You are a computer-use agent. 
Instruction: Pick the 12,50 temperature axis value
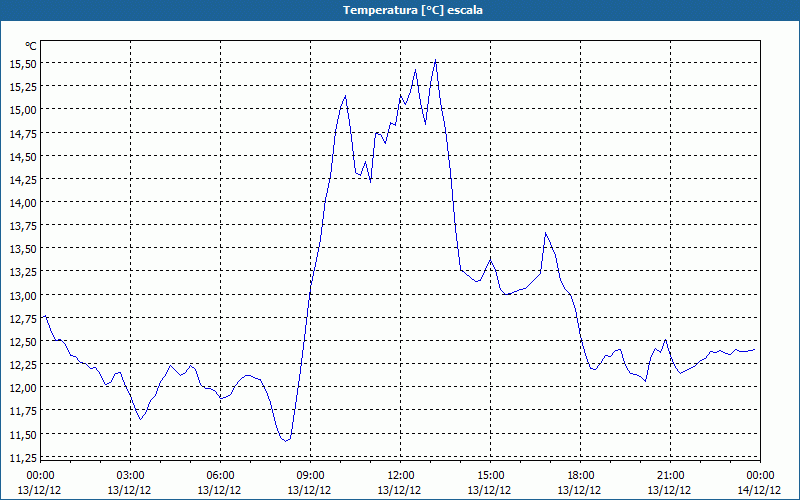pos(23,341)
